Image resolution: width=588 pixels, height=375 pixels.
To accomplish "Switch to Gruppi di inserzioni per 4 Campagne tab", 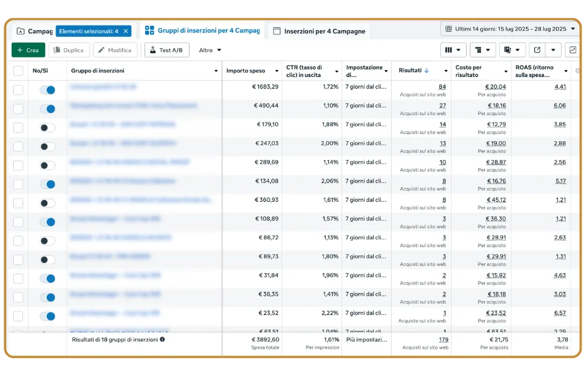I will 202,31.
